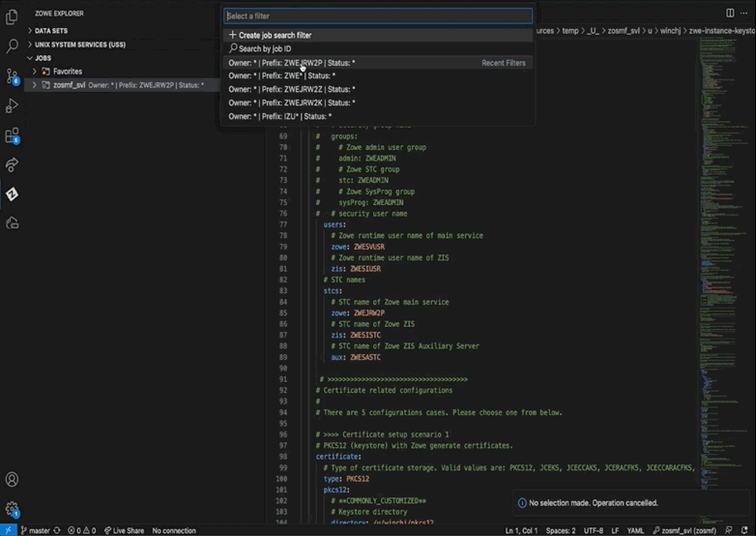756x536 pixels.
Task: Select the filter with Prefix ZWE*
Action: pyautogui.click(x=378, y=75)
